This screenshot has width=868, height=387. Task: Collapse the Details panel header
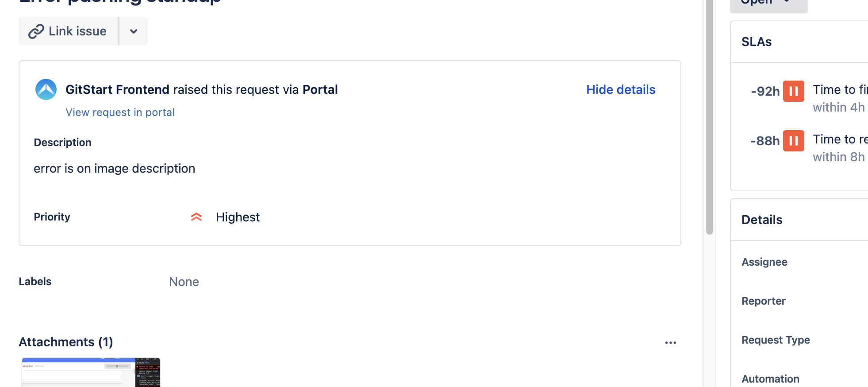coord(799,220)
